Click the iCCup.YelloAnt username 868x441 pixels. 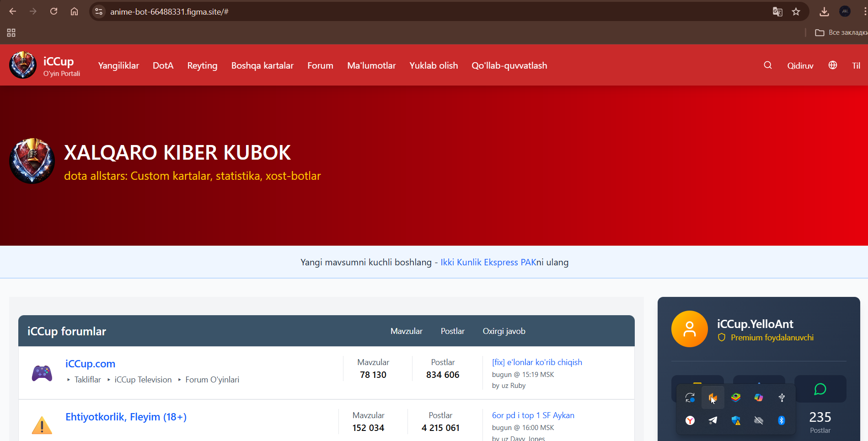[x=755, y=324]
